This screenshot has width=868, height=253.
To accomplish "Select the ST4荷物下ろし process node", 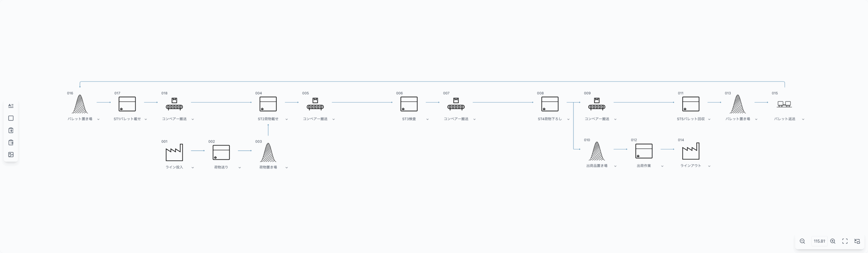I will tap(550, 104).
